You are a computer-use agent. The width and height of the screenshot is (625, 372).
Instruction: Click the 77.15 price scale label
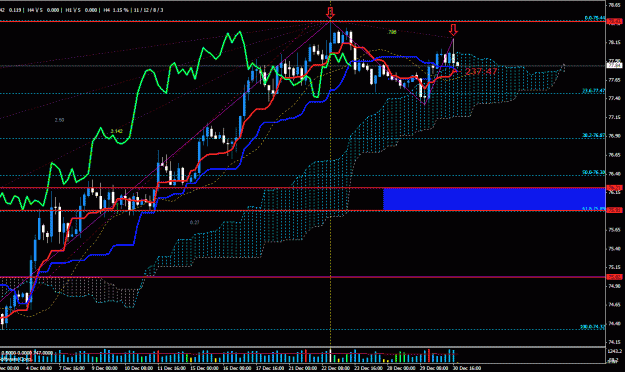point(614,117)
